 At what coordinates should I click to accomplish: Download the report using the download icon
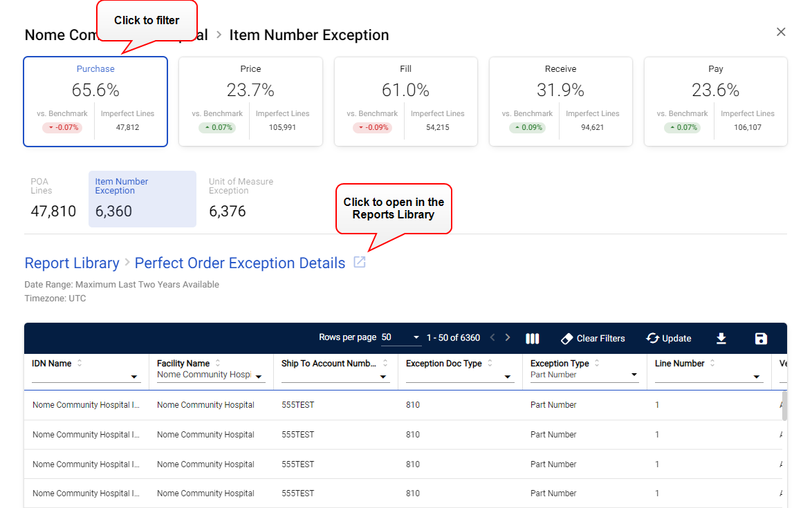[721, 338]
